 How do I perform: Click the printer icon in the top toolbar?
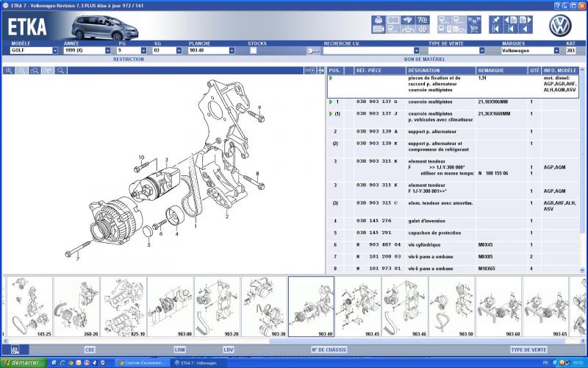tap(378, 21)
